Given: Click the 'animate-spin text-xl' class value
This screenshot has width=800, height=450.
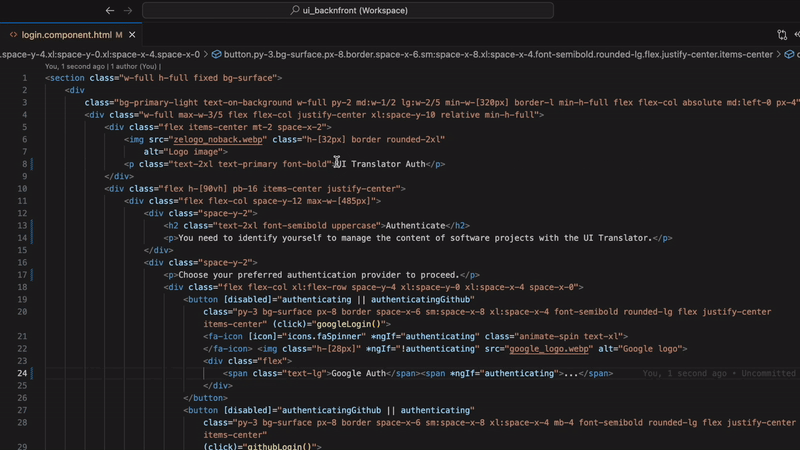Looking at the screenshot, I should click(571, 337).
